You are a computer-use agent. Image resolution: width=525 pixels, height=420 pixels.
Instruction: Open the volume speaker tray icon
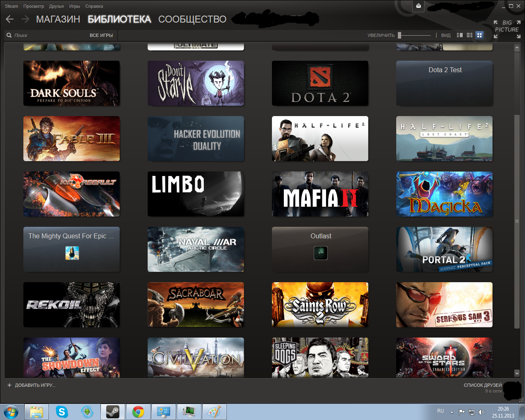[x=482, y=412]
